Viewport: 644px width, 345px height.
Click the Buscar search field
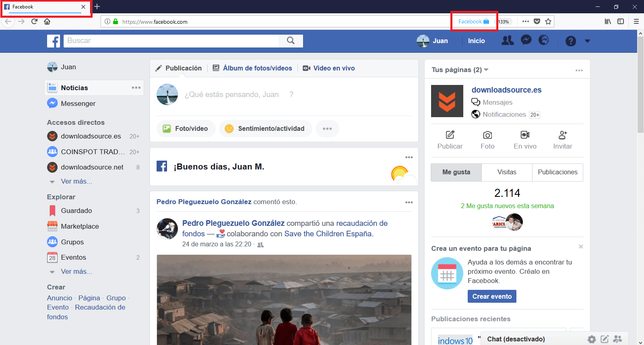tap(171, 41)
